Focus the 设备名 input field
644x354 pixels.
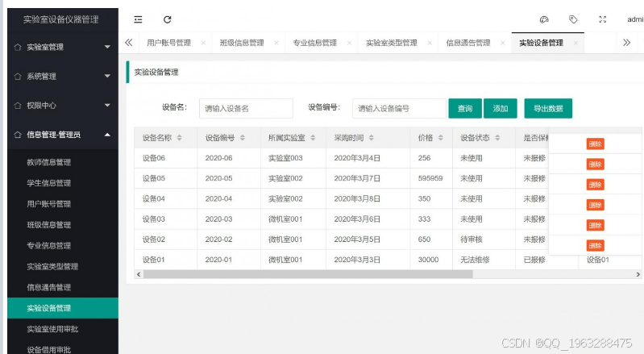[246, 108]
